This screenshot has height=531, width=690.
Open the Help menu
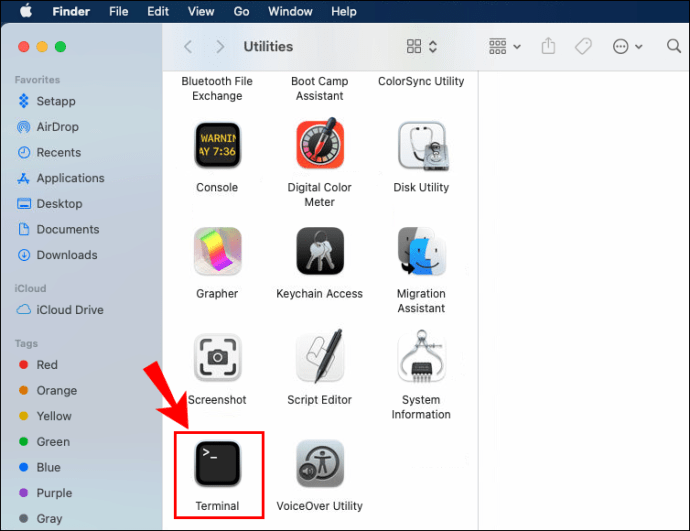[x=344, y=11]
